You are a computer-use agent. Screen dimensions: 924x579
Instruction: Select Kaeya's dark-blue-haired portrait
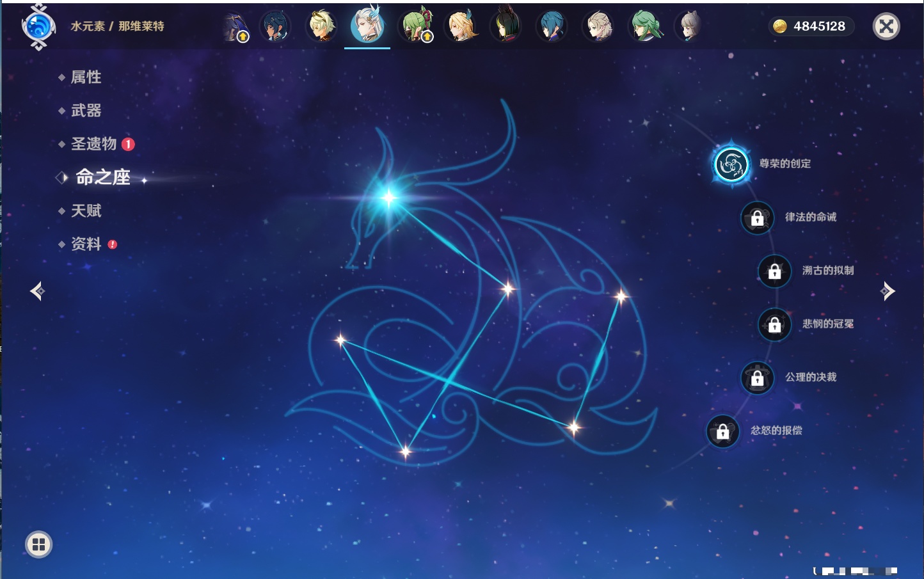pyautogui.click(x=276, y=26)
